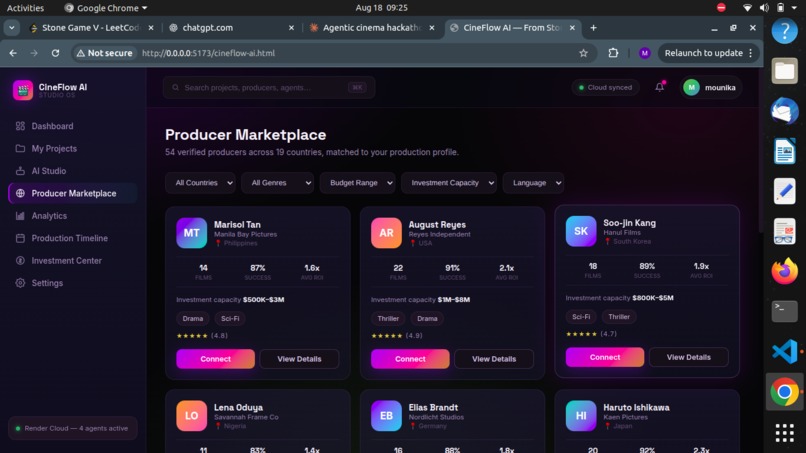Navigate to Investment Center
This screenshot has height=453, width=806.
(x=72, y=261)
